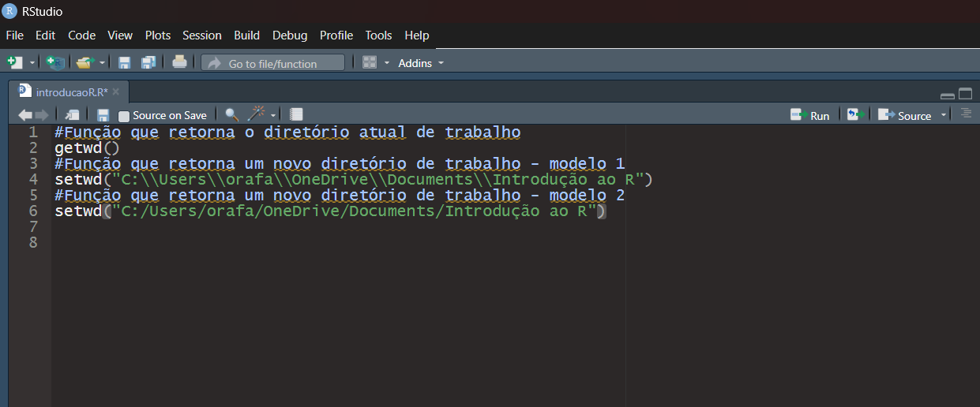Click the Open File folder icon

coord(84,62)
